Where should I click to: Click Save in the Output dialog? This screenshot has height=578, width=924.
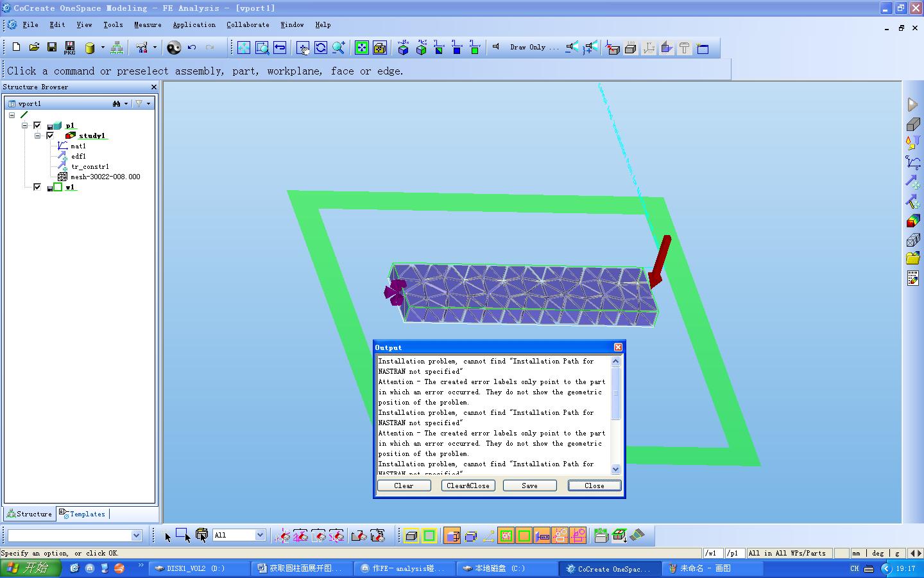point(529,486)
